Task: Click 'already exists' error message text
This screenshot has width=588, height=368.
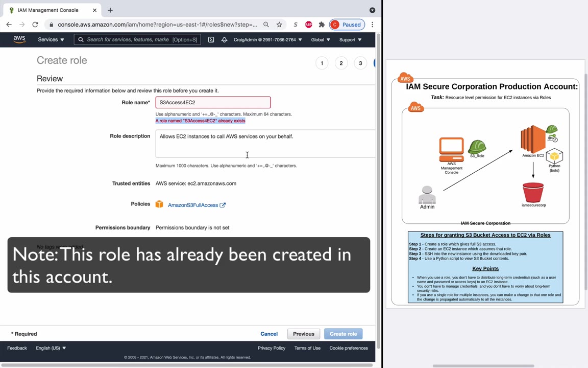Action: click(200, 121)
